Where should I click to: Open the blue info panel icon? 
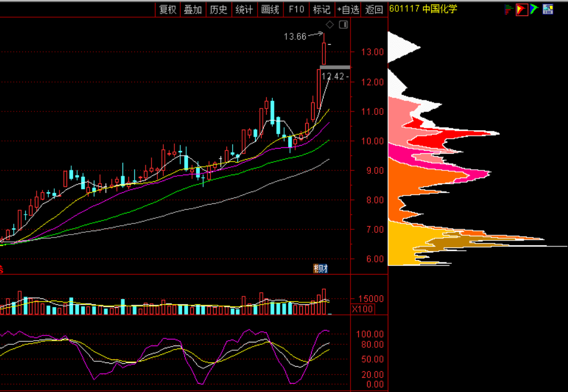tap(548, 9)
